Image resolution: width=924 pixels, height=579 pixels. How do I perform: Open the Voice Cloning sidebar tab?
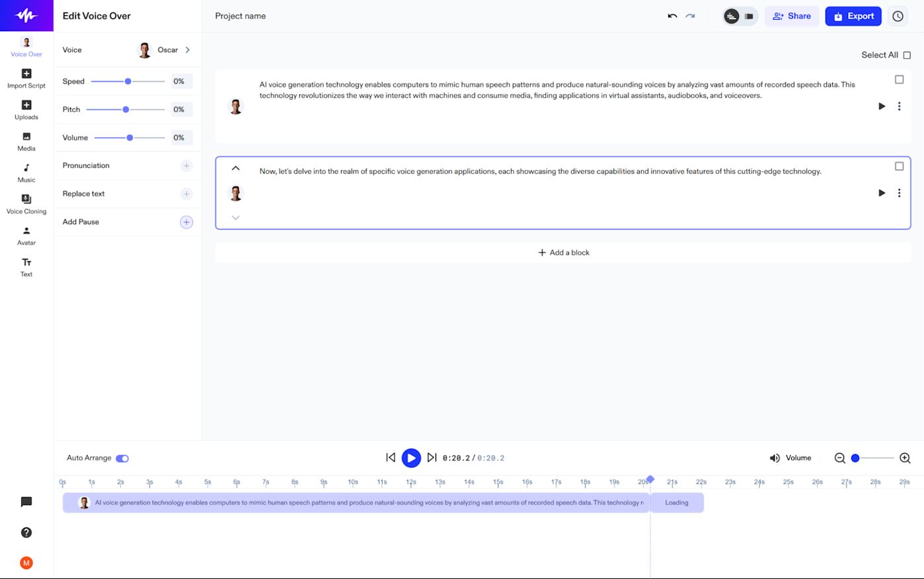(26, 204)
